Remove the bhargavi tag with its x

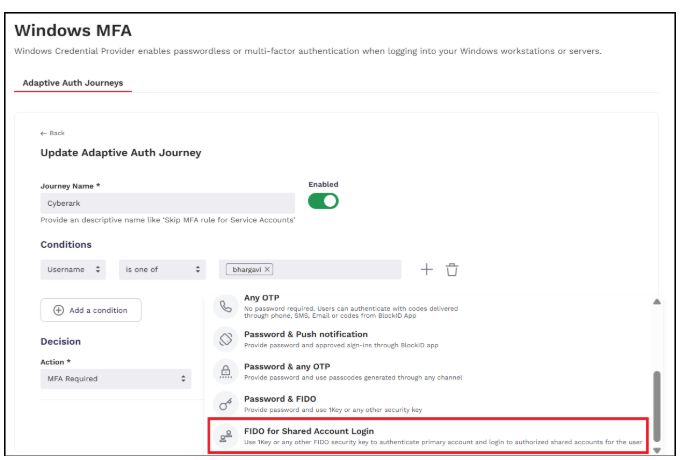[x=268, y=270]
